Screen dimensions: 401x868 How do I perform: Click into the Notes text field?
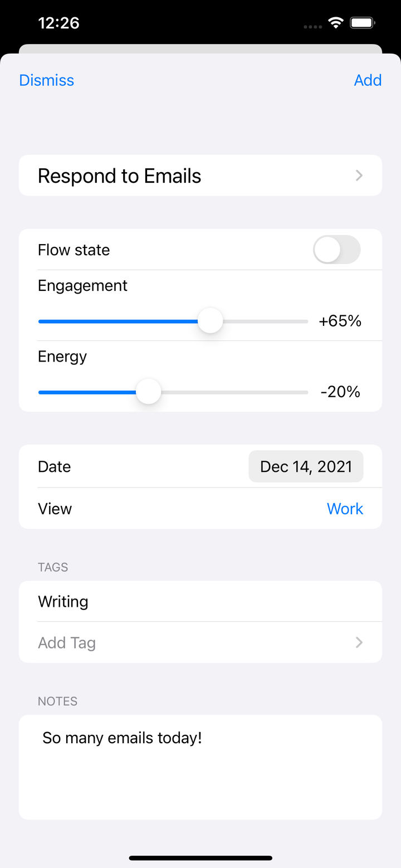pyautogui.click(x=200, y=767)
